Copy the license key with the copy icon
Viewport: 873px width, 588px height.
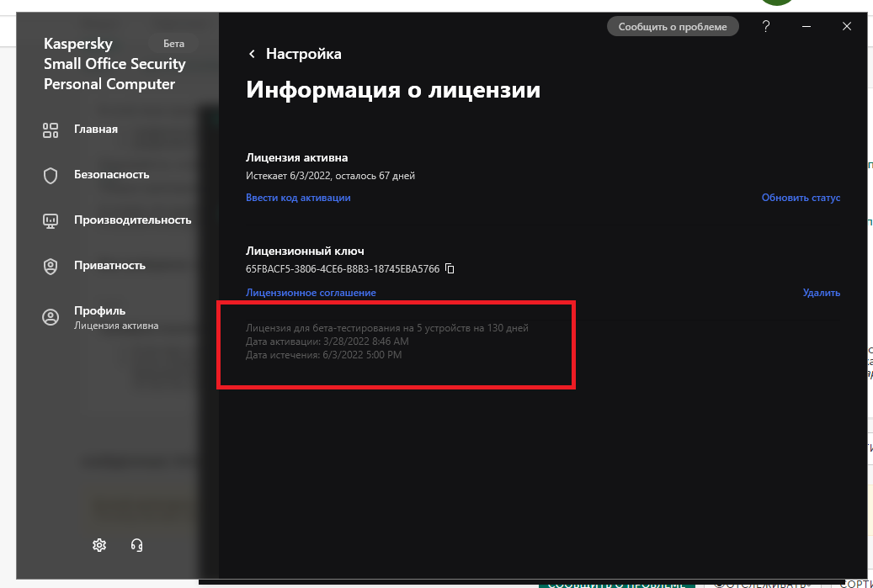(x=450, y=268)
